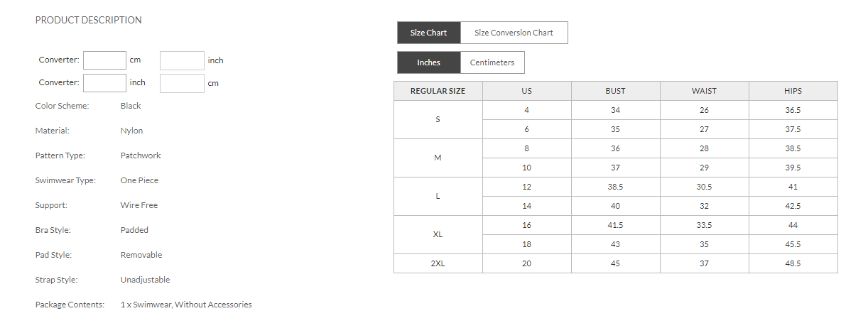Image resolution: width=868 pixels, height=328 pixels.
Task: Select the 2XL size row label
Action: (x=438, y=263)
